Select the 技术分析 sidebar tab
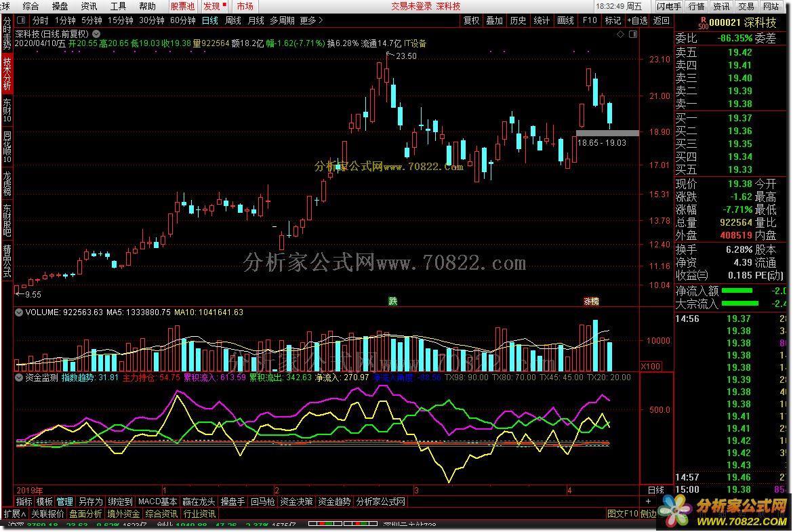This screenshot has height=532, width=793. [7, 73]
